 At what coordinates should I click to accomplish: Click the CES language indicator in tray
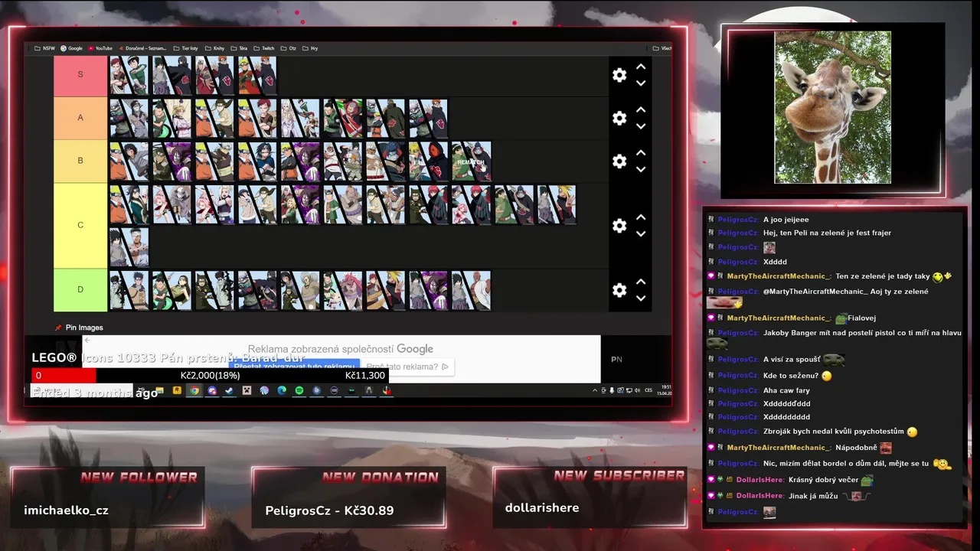pos(648,390)
